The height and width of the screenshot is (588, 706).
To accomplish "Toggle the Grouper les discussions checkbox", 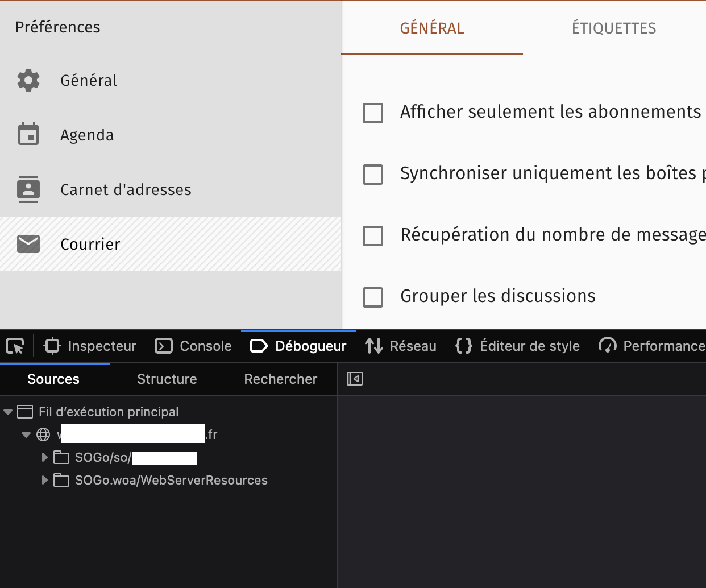I will [373, 297].
